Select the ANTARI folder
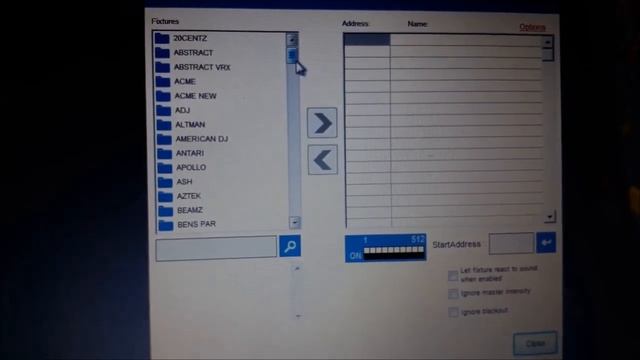The width and height of the screenshot is (640, 360). pos(181,153)
